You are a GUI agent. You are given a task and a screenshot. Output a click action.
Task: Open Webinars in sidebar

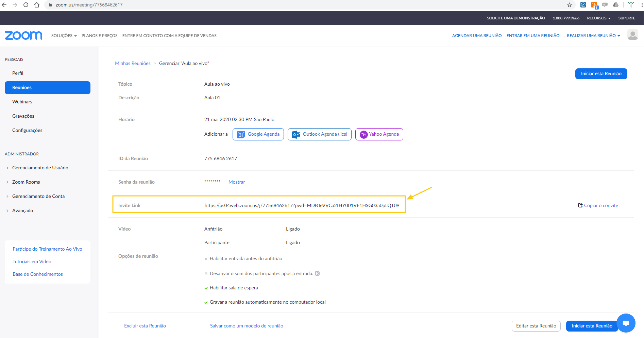(x=22, y=102)
